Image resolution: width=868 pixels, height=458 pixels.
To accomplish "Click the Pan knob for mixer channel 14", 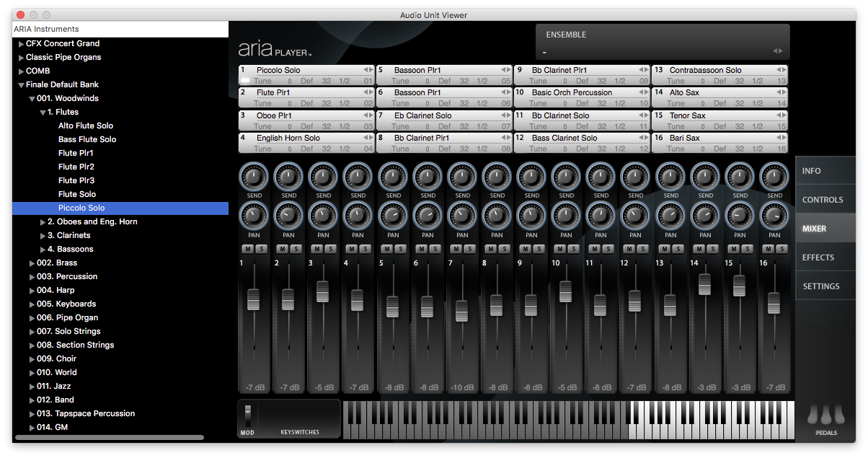I will coord(705,215).
